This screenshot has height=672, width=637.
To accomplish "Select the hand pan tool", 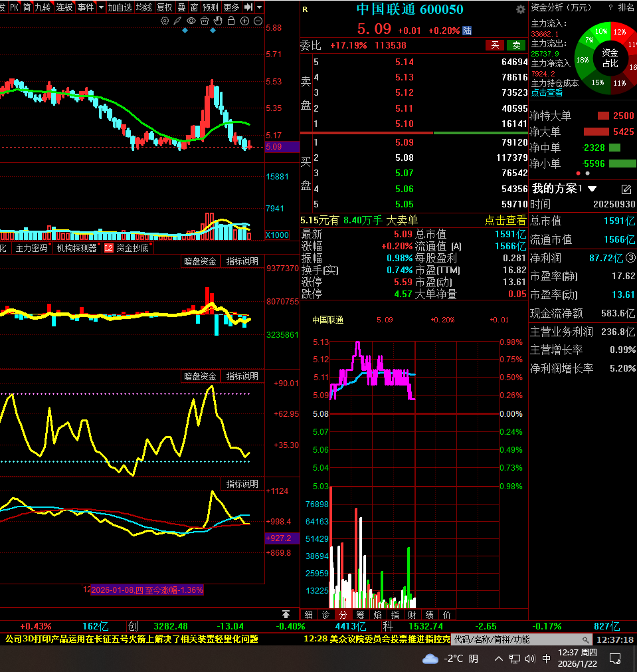I will tap(218, 21).
